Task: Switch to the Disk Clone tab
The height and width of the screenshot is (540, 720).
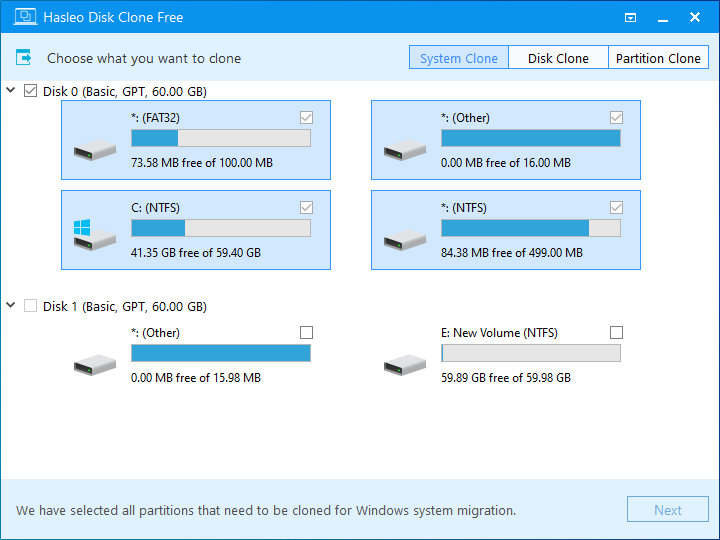Action: click(x=558, y=57)
